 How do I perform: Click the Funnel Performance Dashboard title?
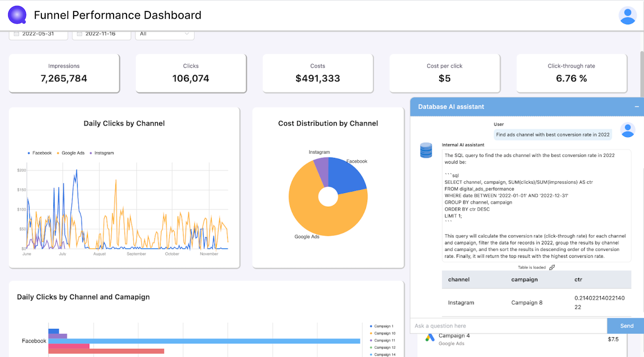pyautogui.click(x=117, y=15)
